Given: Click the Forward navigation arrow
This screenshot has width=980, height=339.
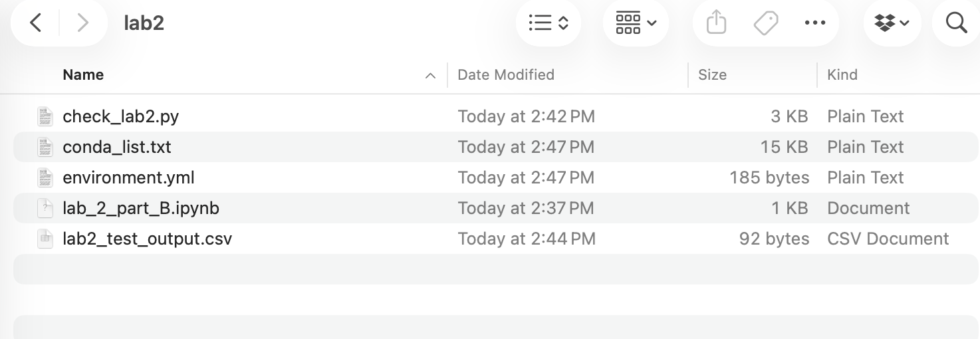Looking at the screenshot, I should click(83, 23).
